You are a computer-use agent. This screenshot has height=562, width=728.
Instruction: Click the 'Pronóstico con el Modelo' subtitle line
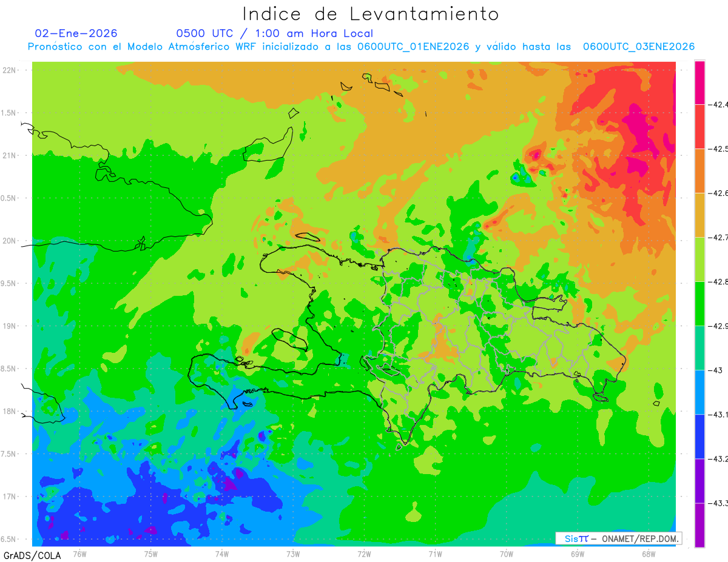(x=361, y=47)
